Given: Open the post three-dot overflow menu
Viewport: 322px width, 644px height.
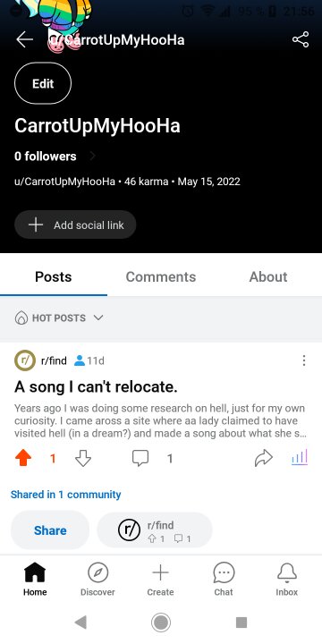Looking at the screenshot, I should click(303, 360).
